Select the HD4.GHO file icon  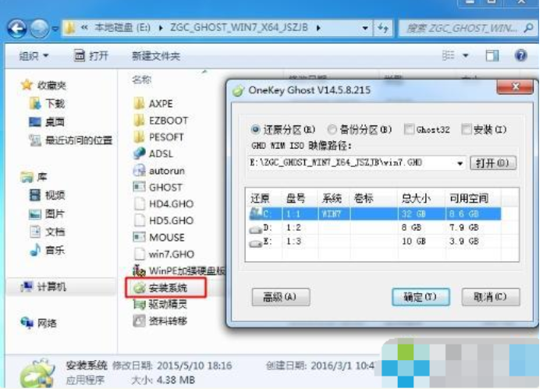[139, 203]
